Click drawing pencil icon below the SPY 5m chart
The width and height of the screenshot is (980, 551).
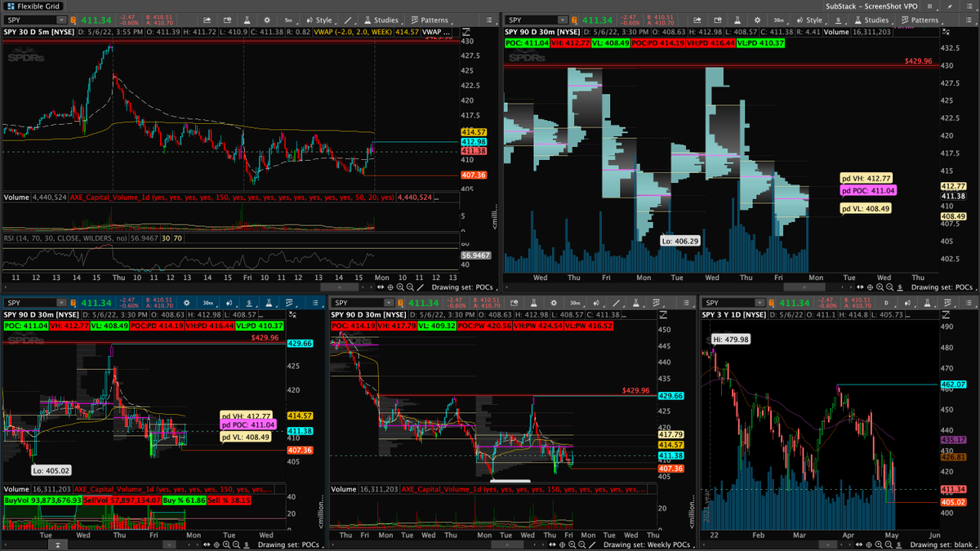click(x=420, y=287)
